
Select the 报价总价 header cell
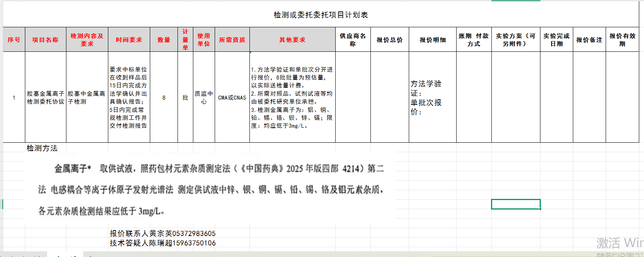pos(389,40)
